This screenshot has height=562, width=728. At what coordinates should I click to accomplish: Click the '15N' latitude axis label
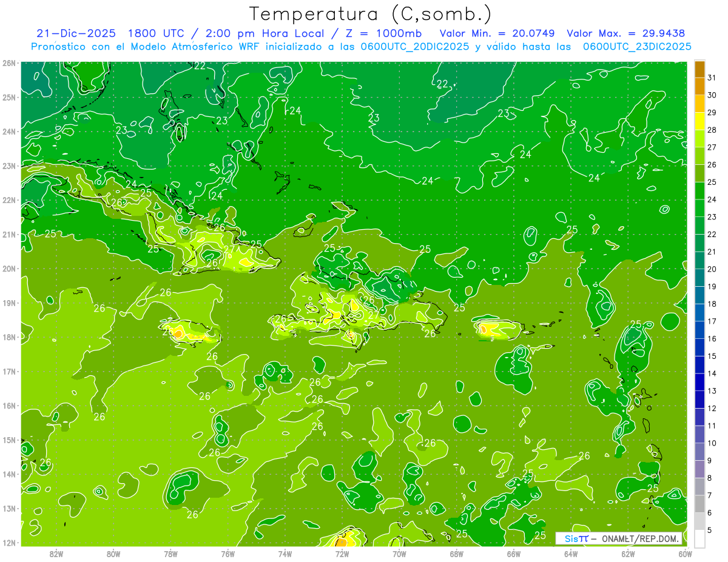(x=9, y=440)
